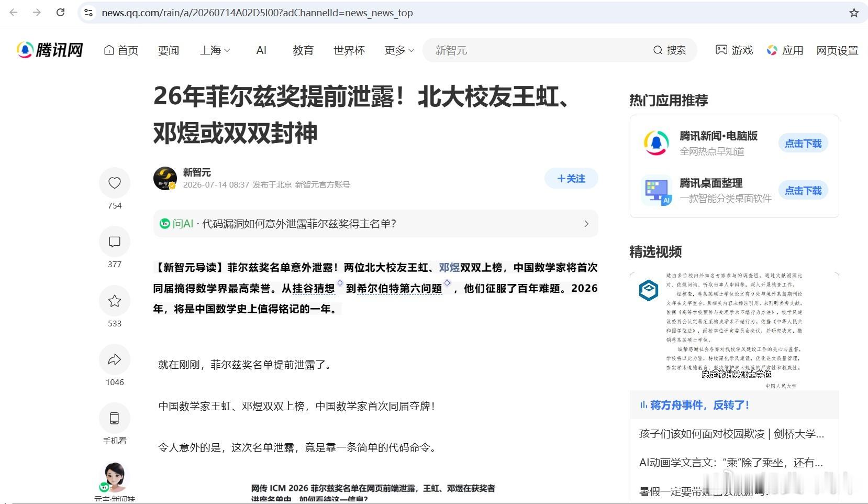Expand the 问AI question chevron
Screen dimensions: 868x504
click(x=586, y=224)
